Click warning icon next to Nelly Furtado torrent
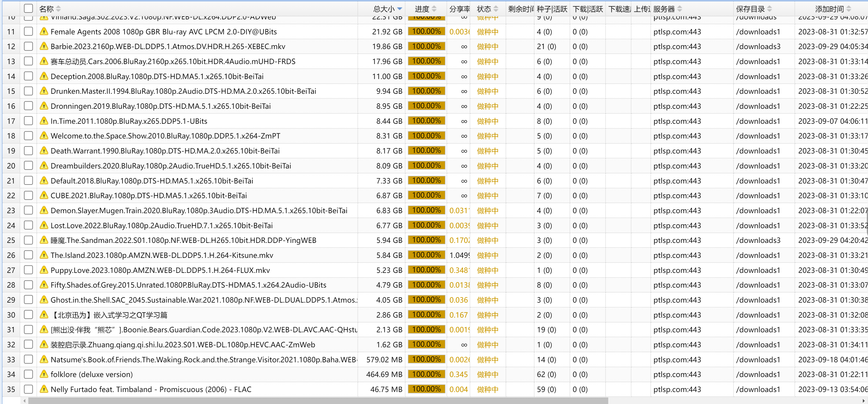Screen dimensions: 868x404 point(44,389)
